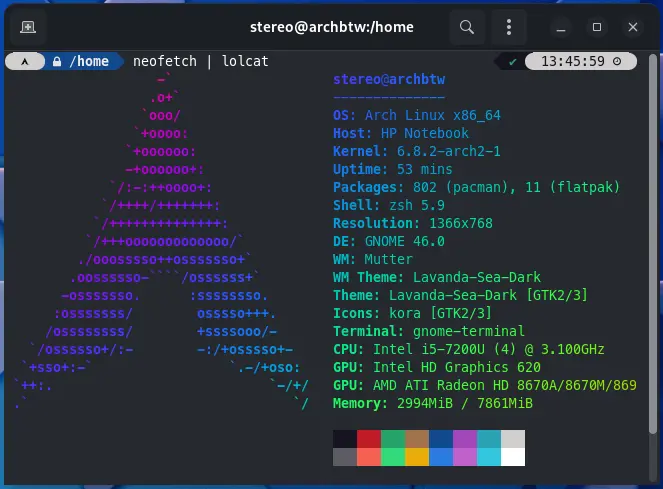Image resolution: width=663 pixels, height=489 pixels.
Task: Click the DE line 'GNOME 46.0'
Action: click(x=389, y=241)
